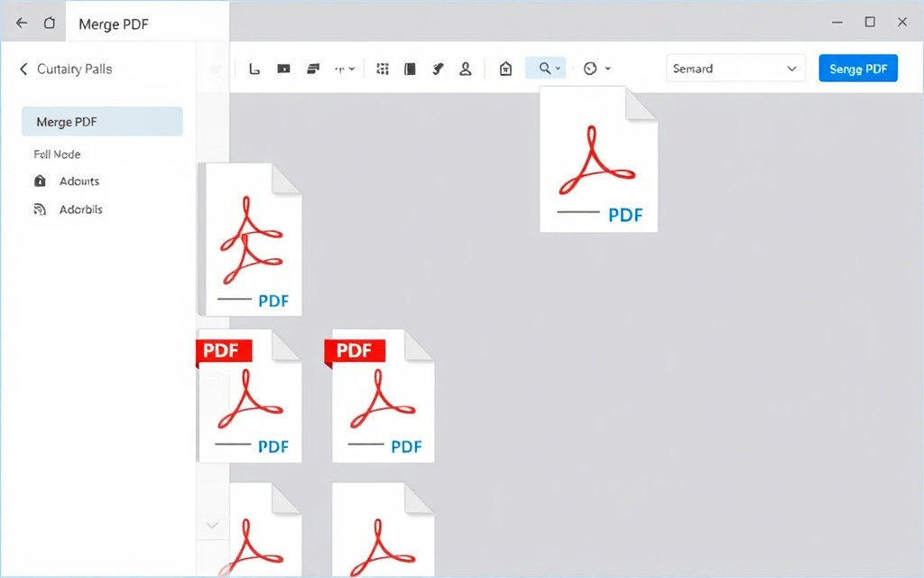Go back via Curtalry Palls chevron

[23, 69]
